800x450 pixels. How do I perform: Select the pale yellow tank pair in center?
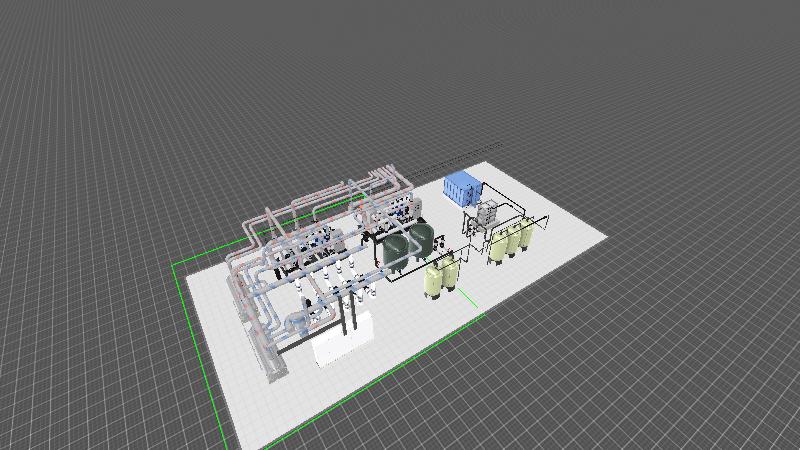441,278
